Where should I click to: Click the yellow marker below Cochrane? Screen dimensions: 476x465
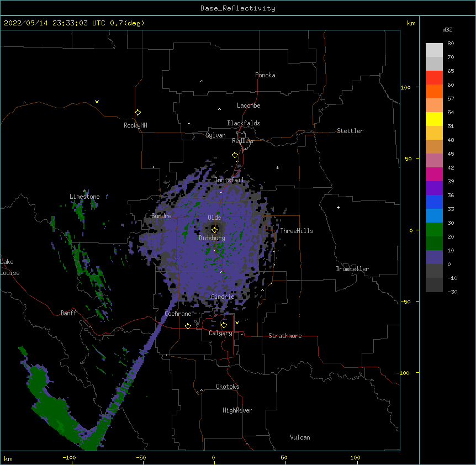[188, 326]
